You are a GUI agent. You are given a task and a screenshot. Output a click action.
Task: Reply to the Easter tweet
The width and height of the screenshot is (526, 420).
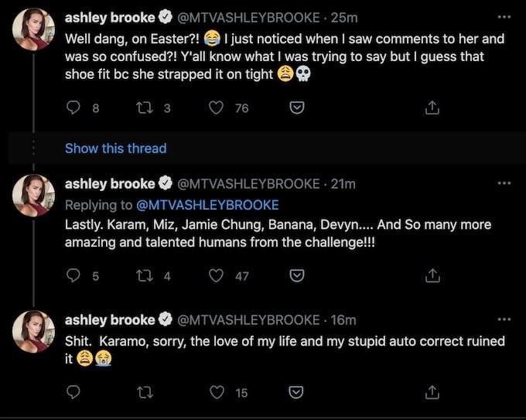tap(74, 108)
